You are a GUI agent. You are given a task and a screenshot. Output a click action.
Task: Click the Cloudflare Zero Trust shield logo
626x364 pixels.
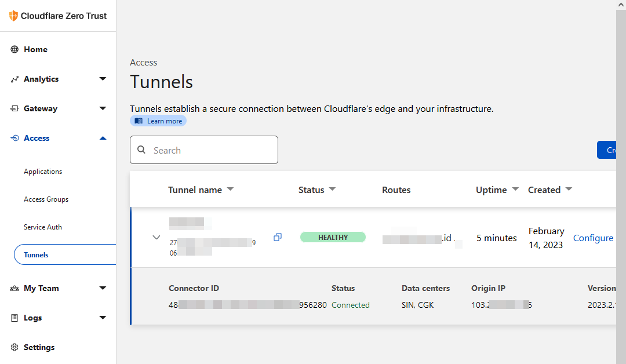point(13,16)
